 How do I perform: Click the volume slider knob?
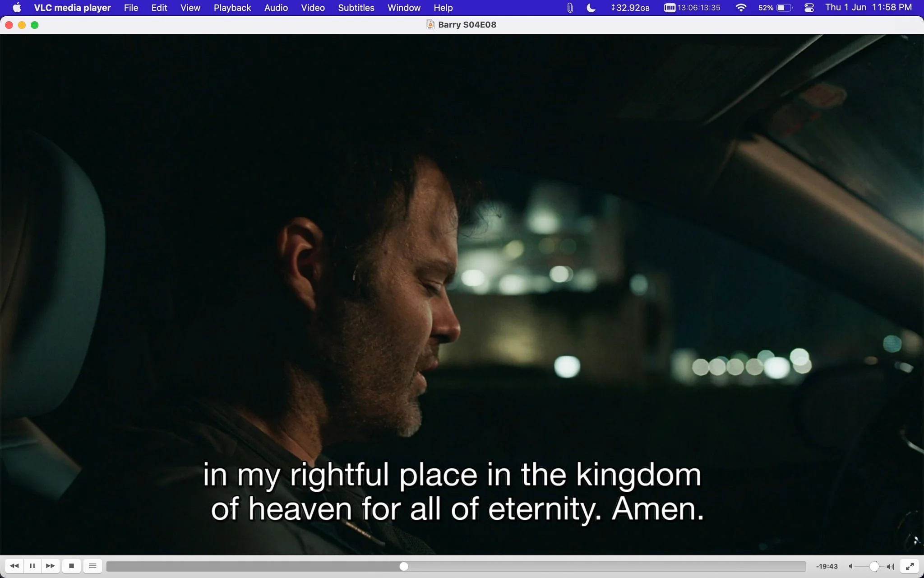click(x=874, y=566)
